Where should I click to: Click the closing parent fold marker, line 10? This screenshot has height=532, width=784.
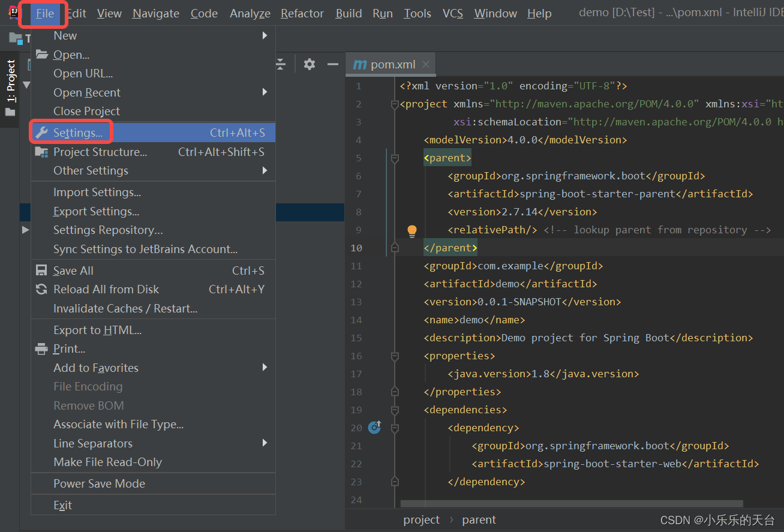coord(395,248)
